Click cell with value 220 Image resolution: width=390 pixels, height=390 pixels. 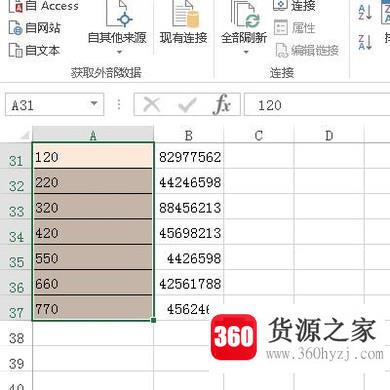tap(93, 181)
